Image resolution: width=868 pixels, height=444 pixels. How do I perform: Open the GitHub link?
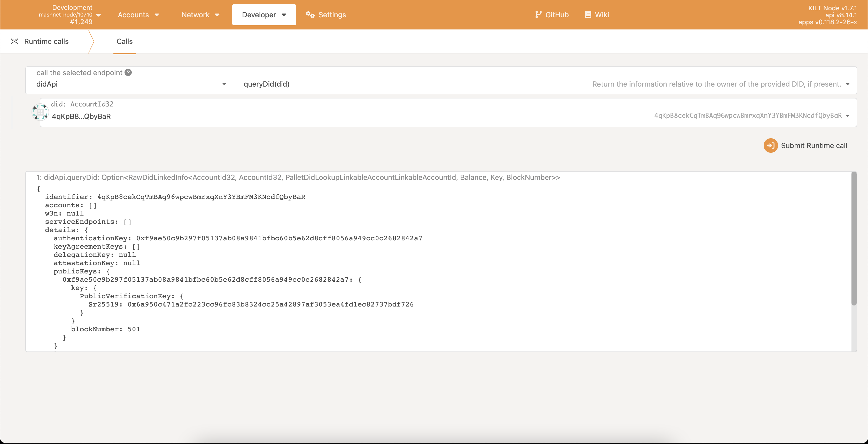point(557,14)
